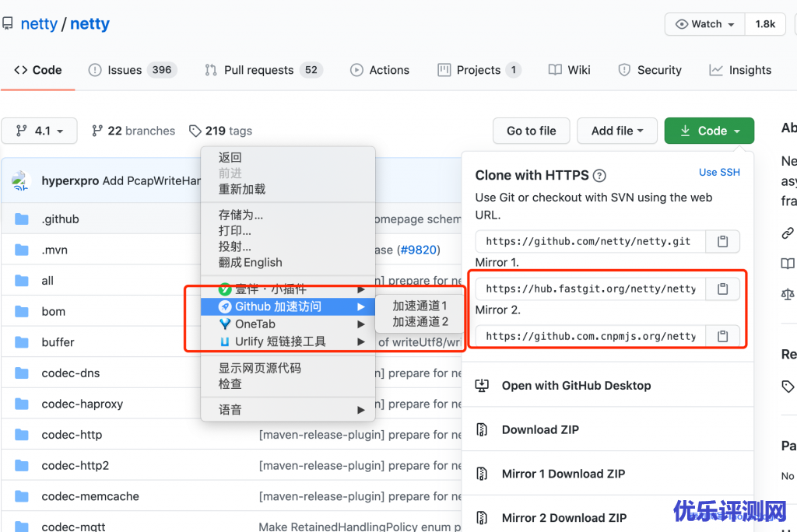Expand the Add file dropdown
Viewport: 797px width, 532px height.
(x=617, y=131)
